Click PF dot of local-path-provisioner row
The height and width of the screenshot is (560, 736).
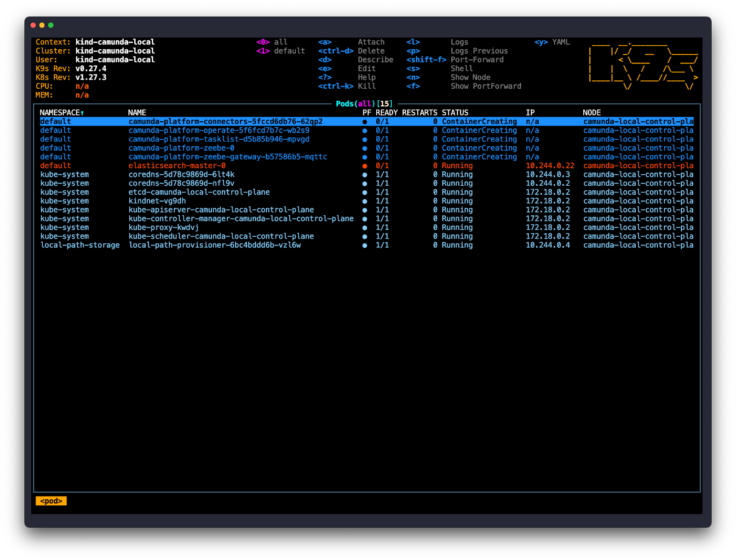click(x=365, y=246)
